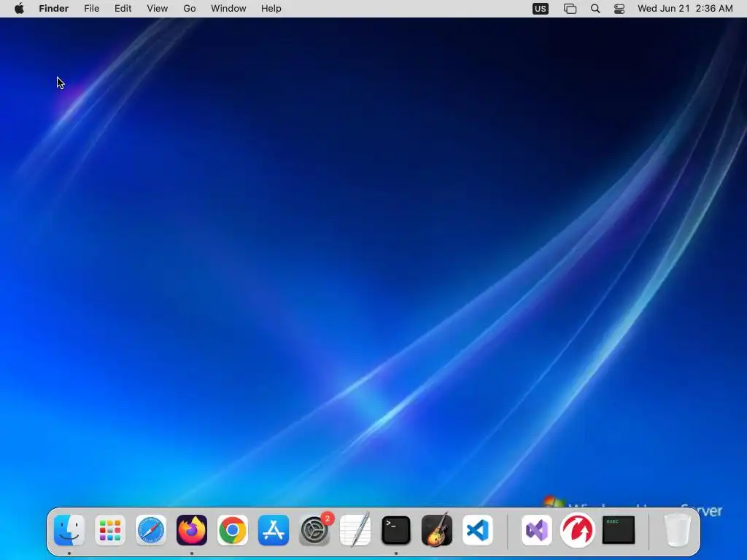
Task: Switch to Firefox in the Dock
Action: click(x=192, y=530)
